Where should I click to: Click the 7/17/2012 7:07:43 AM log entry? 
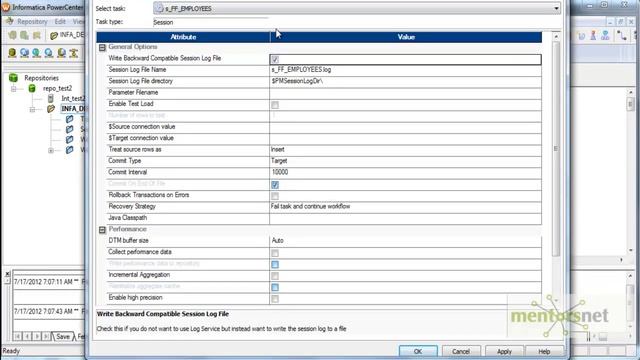point(49,311)
